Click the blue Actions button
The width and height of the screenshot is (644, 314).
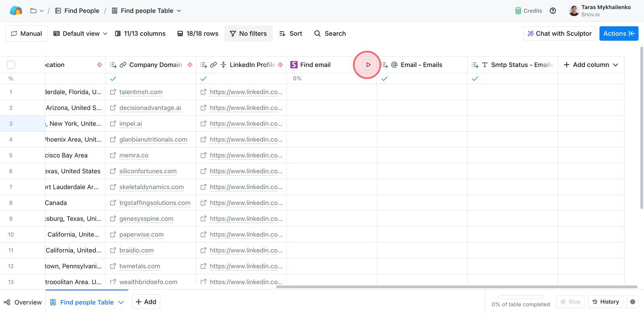619,33
